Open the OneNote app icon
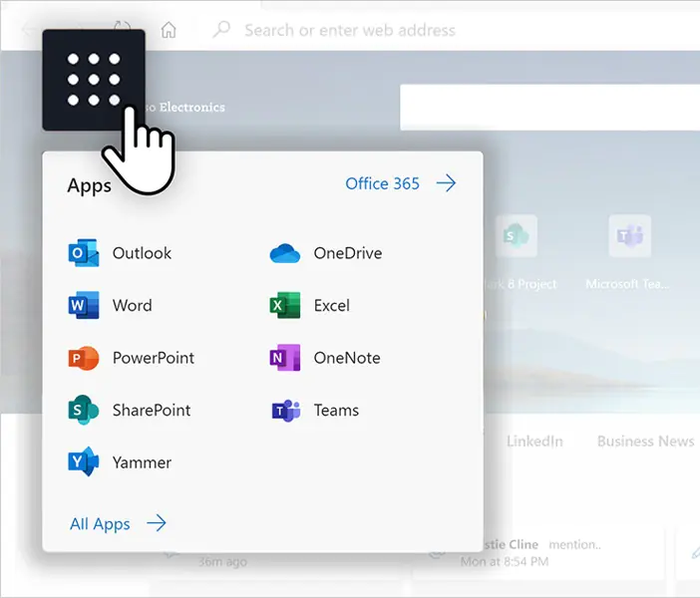 (x=285, y=358)
